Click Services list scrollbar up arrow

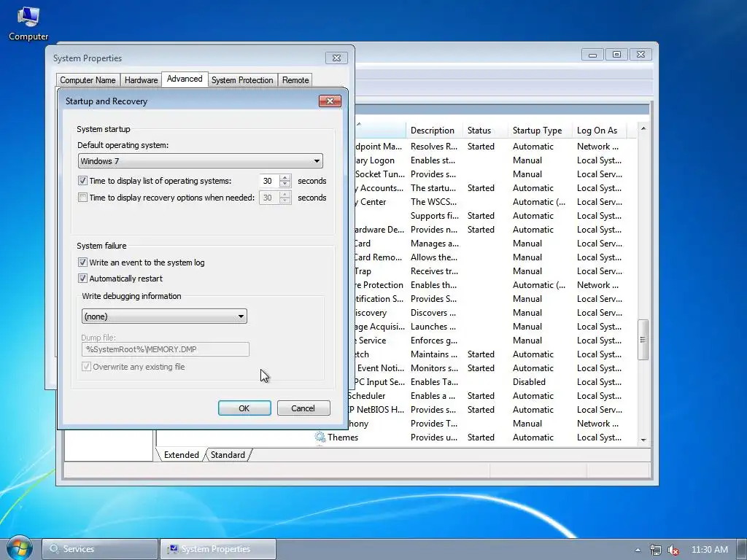[x=643, y=128]
